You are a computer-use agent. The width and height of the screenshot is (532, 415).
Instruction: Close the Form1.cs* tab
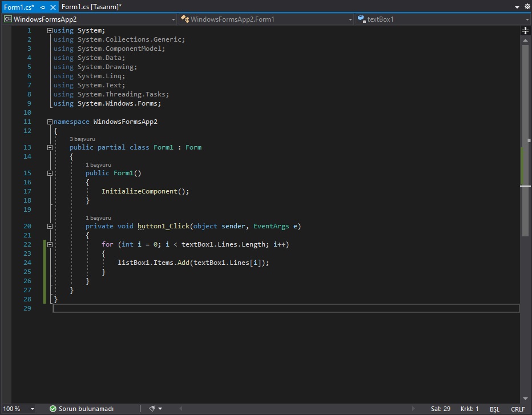53,7
